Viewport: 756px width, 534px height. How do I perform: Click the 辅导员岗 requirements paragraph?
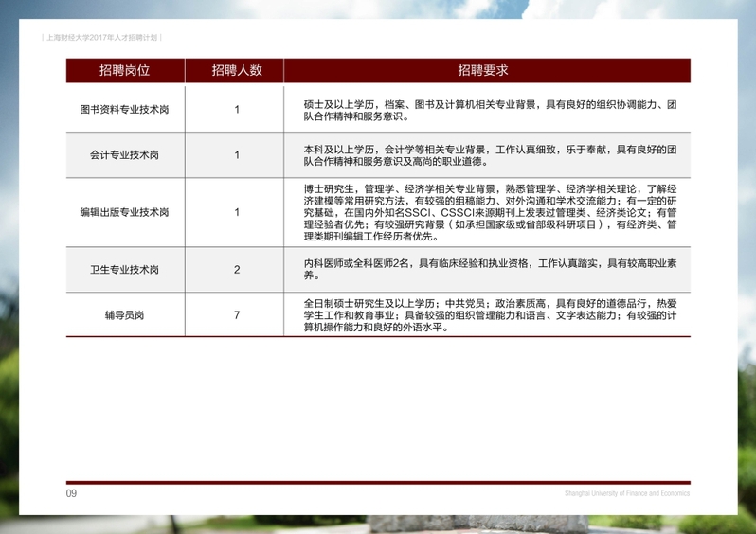click(x=489, y=314)
